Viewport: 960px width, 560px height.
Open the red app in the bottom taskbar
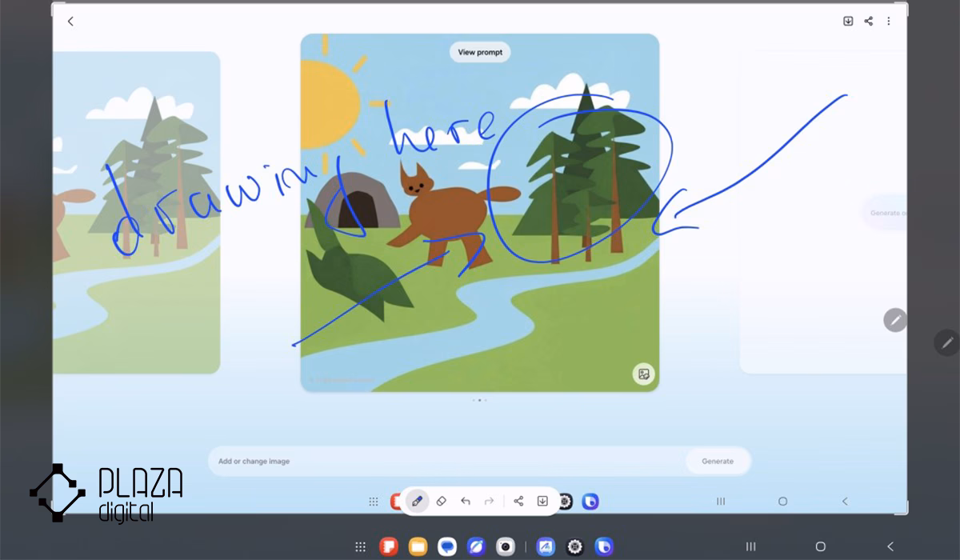point(389,546)
